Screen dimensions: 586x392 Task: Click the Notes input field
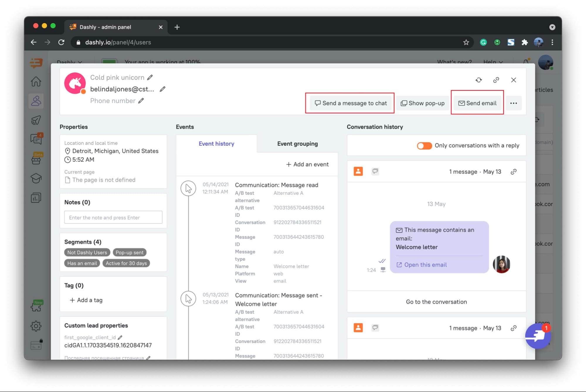[113, 218]
